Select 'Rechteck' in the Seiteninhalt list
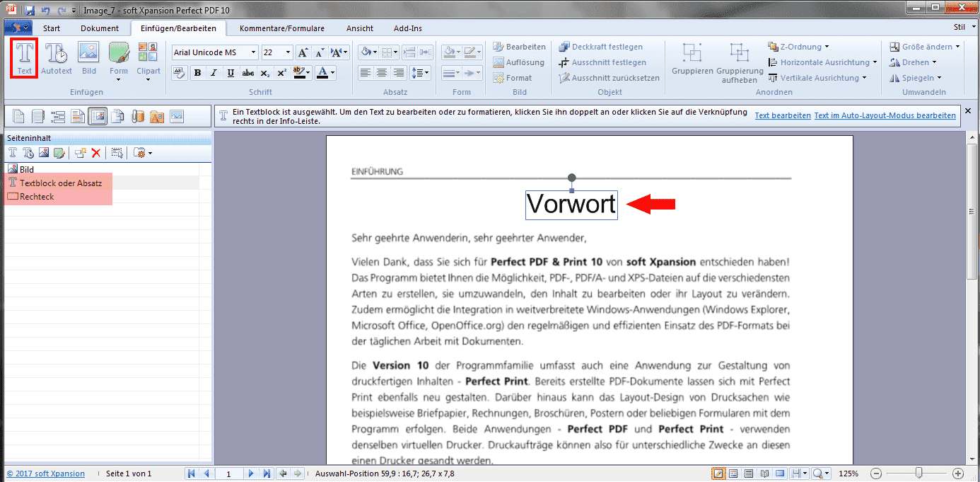Viewport: 980px width, 482px height. tap(36, 197)
